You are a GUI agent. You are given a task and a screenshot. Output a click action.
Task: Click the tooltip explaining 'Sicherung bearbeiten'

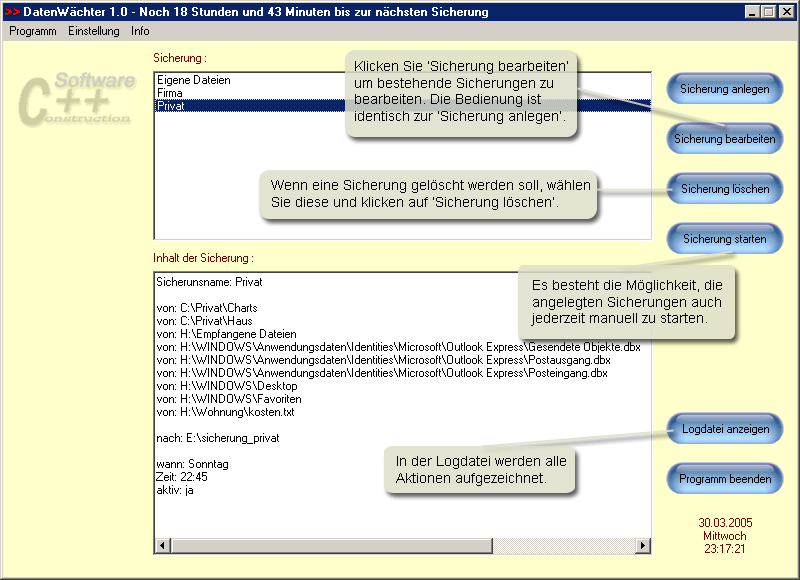(460, 95)
